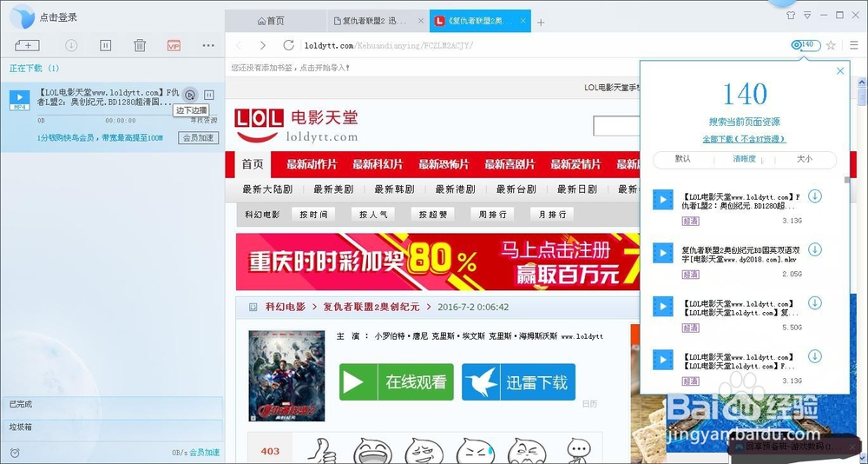
Task: Open the 最新韩剧 category
Action: tap(394, 189)
